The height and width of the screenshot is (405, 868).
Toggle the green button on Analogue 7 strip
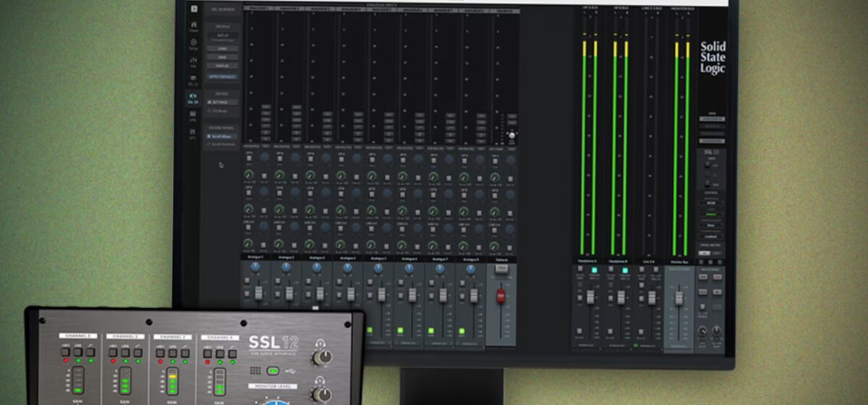coord(431,331)
